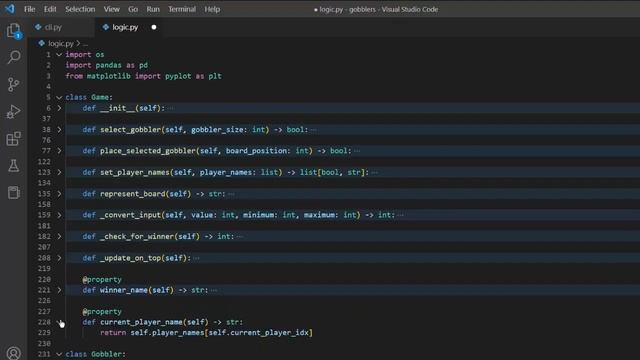Open the Terminal menu
Image resolution: width=640 pixels, height=360 pixels.
[182, 9]
